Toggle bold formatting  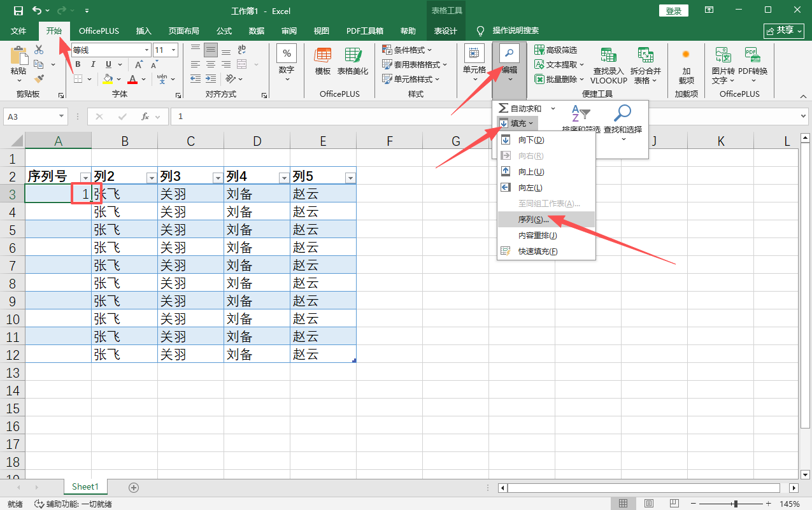[78, 64]
